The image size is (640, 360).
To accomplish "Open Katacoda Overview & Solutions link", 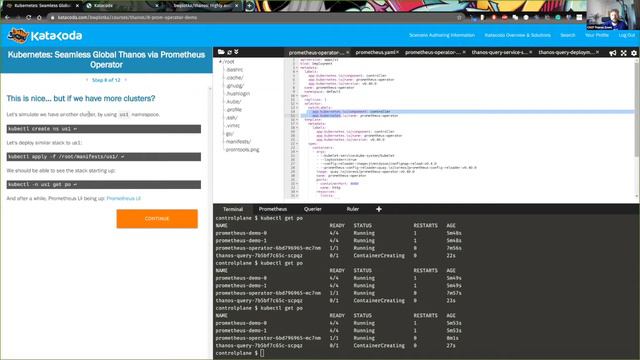I will (x=518, y=36).
